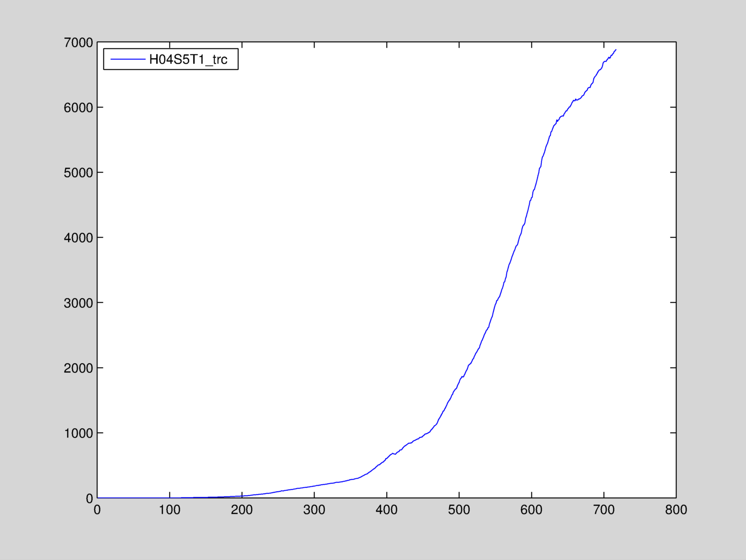The width and height of the screenshot is (746, 560).
Task: Select the 2000 y-axis tick label
Action: [x=78, y=368]
